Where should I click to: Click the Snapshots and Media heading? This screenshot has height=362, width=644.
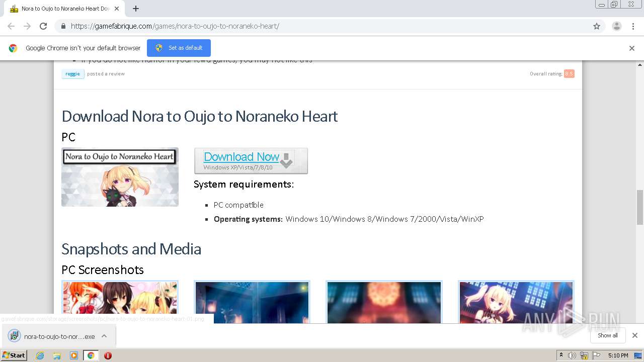pyautogui.click(x=131, y=249)
